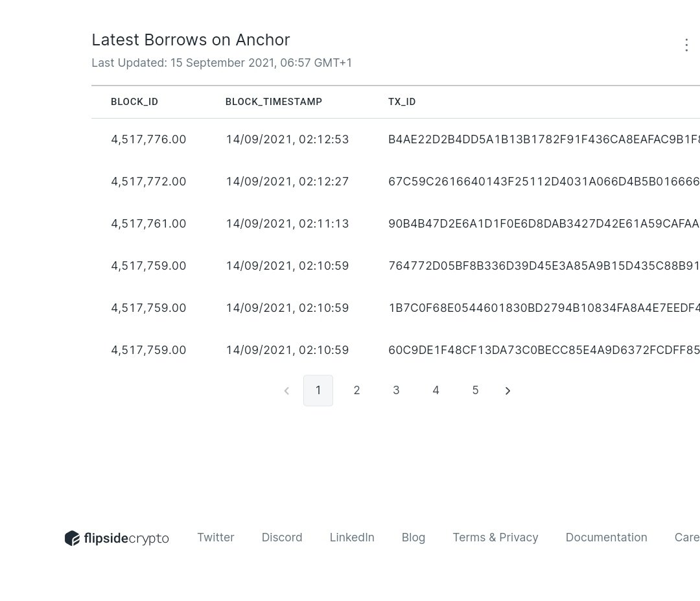Jump to page 5

[x=476, y=390]
